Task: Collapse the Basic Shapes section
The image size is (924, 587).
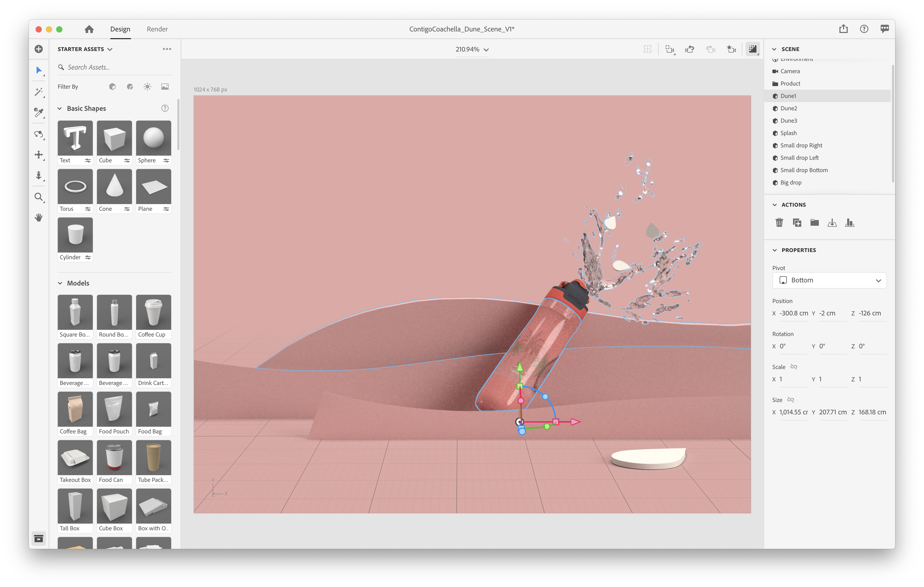Action: click(60, 108)
